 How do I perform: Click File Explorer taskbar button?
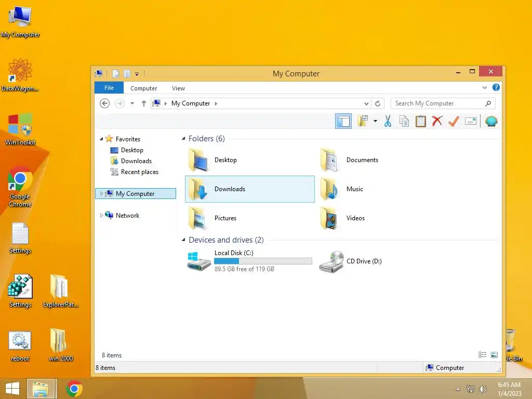pos(41,389)
